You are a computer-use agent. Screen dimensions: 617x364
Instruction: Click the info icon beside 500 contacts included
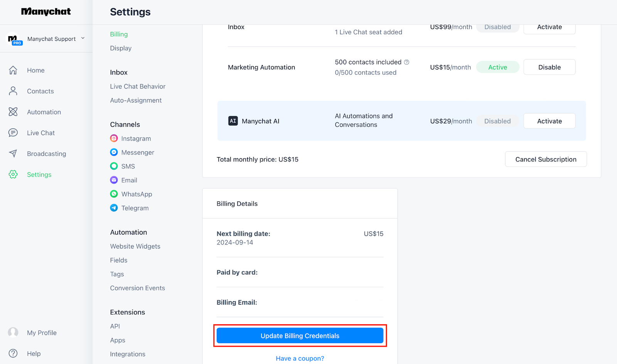[x=406, y=62]
